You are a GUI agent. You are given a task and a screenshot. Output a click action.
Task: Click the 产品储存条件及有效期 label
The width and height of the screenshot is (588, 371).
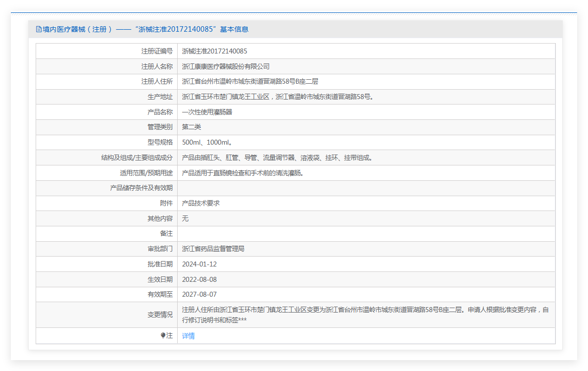tap(142, 188)
